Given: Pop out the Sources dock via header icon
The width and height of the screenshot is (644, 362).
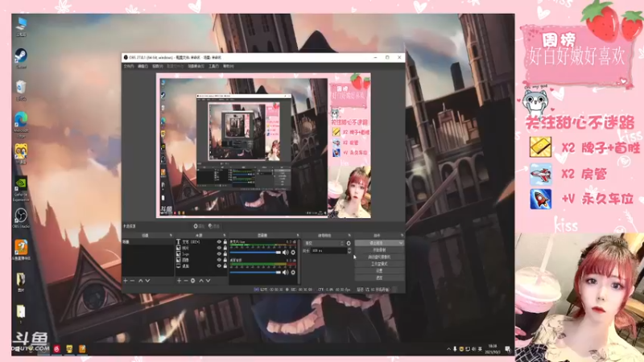Looking at the screenshot, I should 225,235.
